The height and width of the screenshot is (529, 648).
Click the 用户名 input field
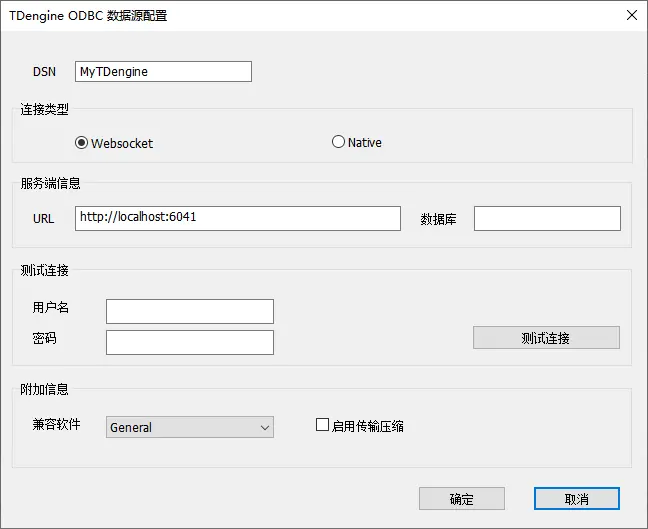click(x=190, y=311)
